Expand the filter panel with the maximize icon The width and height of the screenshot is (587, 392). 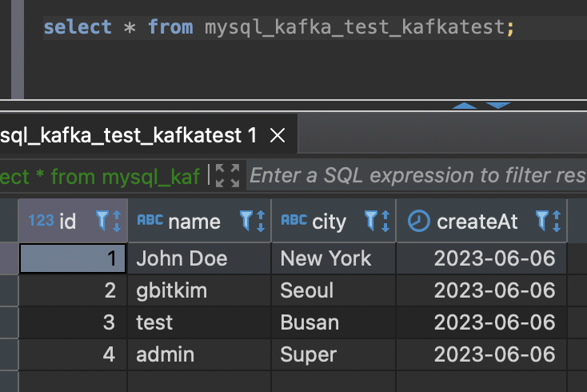(228, 175)
